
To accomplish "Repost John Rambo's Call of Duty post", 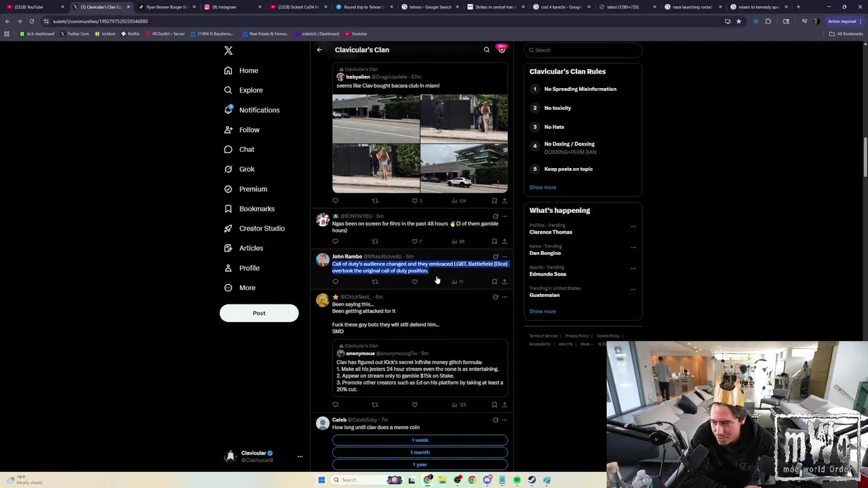I will [x=375, y=282].
